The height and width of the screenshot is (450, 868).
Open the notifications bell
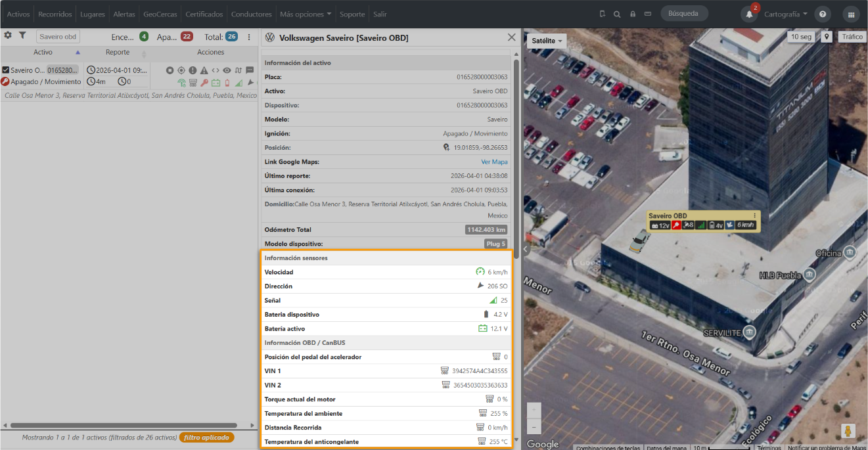tap(749, 14)
